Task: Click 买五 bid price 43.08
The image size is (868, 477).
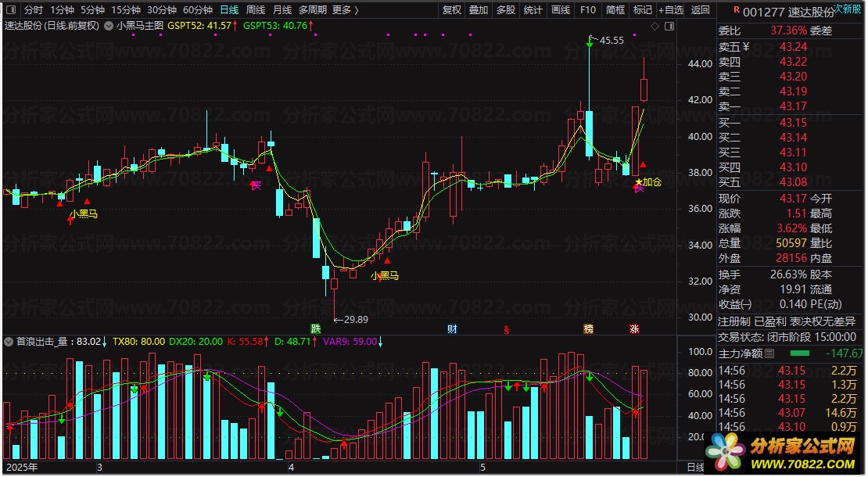Action: (793, 181)
